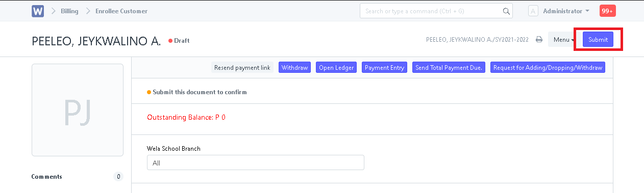Click the Comments count badge

(x=118, y=177)
